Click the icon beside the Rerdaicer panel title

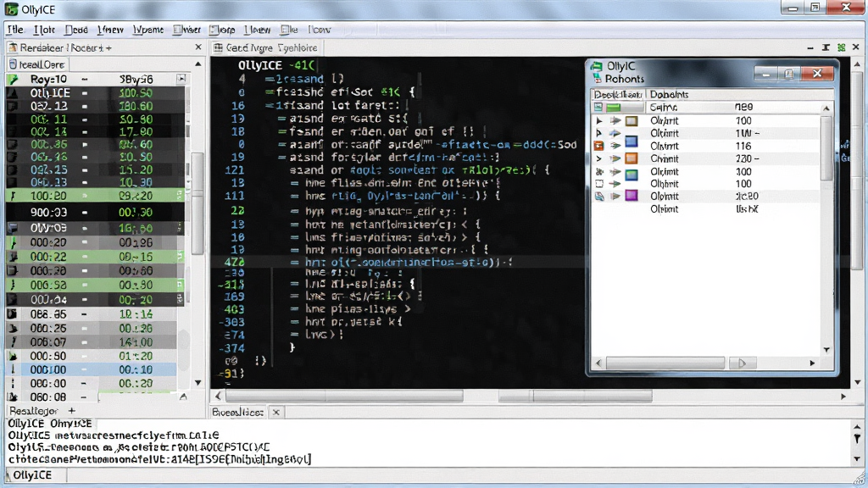tap(12, 48)
